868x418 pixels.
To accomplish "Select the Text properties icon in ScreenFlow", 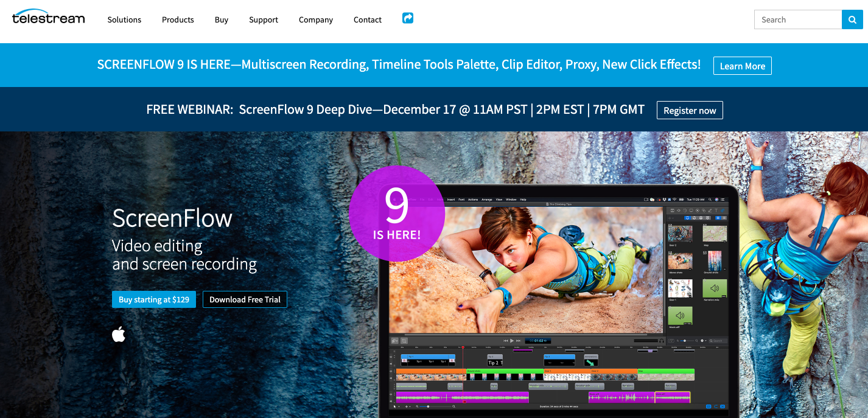I will click(x=716, y=211).
